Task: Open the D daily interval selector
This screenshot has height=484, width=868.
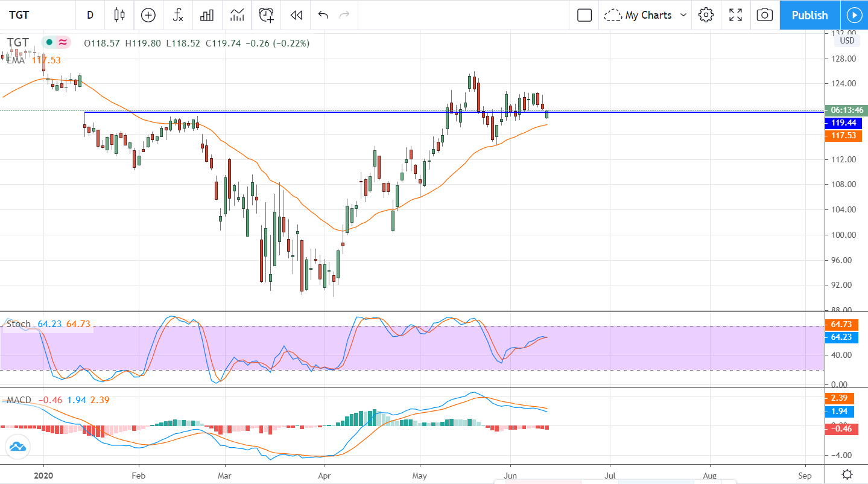Action: pyautogui.click(x=90, y=15)
